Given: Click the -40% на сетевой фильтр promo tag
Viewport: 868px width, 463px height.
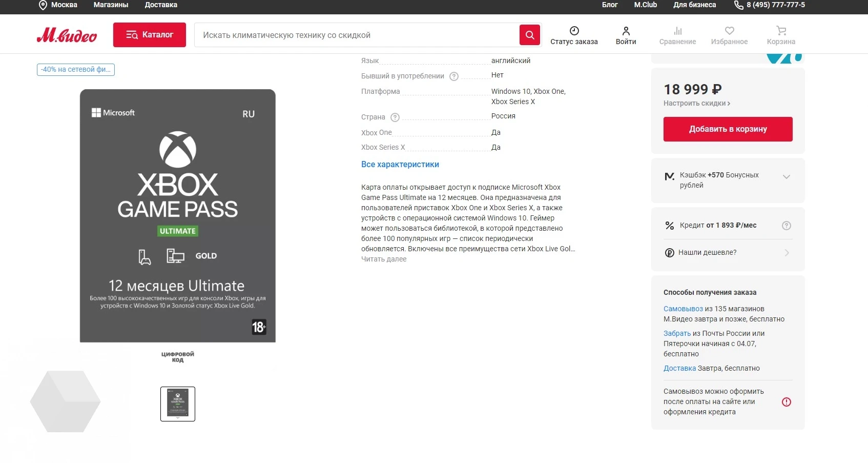Looking at the screenshot, I should (76, 69).
